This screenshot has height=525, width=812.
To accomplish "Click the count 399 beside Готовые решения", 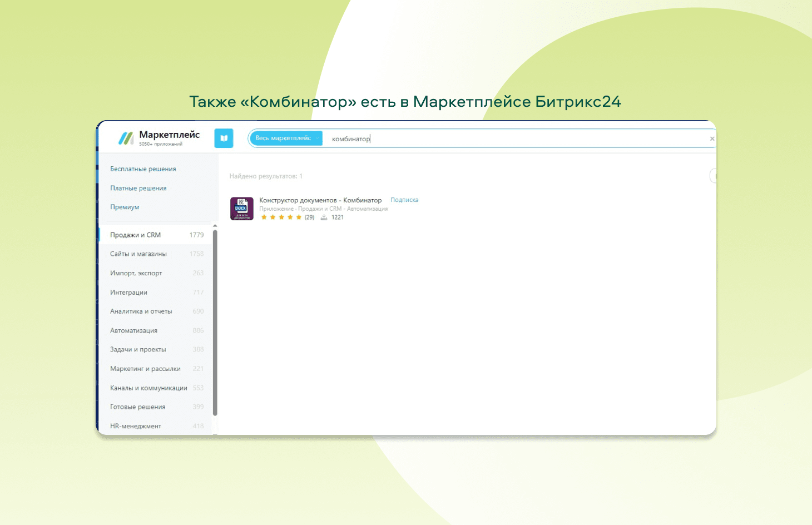I will [198, 407].
